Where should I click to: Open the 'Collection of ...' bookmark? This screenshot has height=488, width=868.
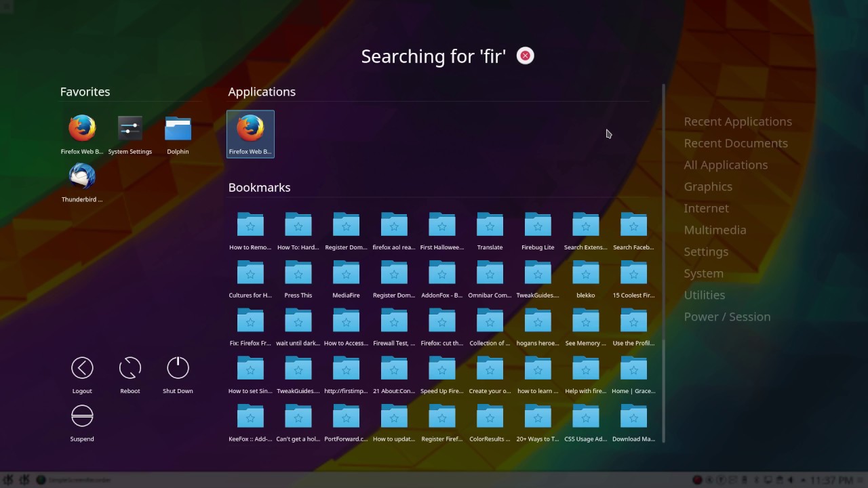tap(490, 327)
